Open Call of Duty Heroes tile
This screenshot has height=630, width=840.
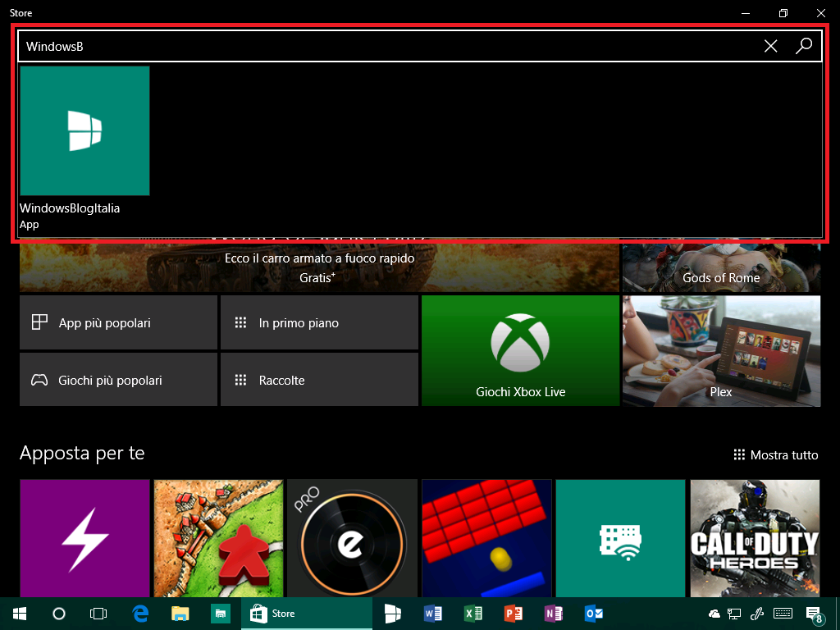(x=755, y=538)
